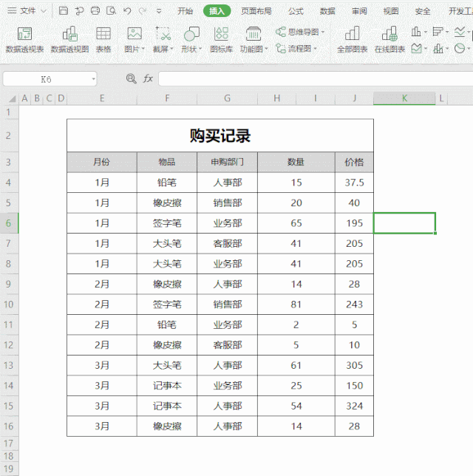
Task: Click the 记事本 cell in row 14
Action: pyautogui.click(x=167, y=386)
